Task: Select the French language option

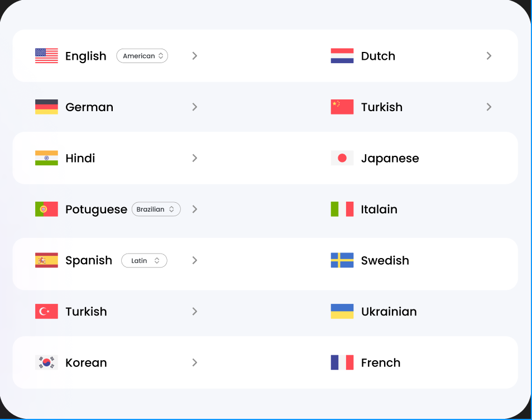Action: point(381,362)
